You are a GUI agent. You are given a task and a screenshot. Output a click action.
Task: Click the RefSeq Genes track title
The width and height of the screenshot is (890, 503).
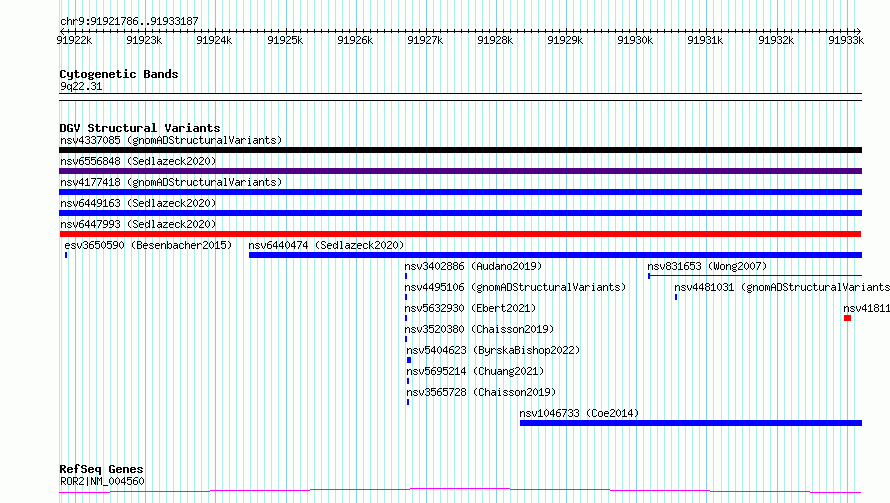click(102, 469)
